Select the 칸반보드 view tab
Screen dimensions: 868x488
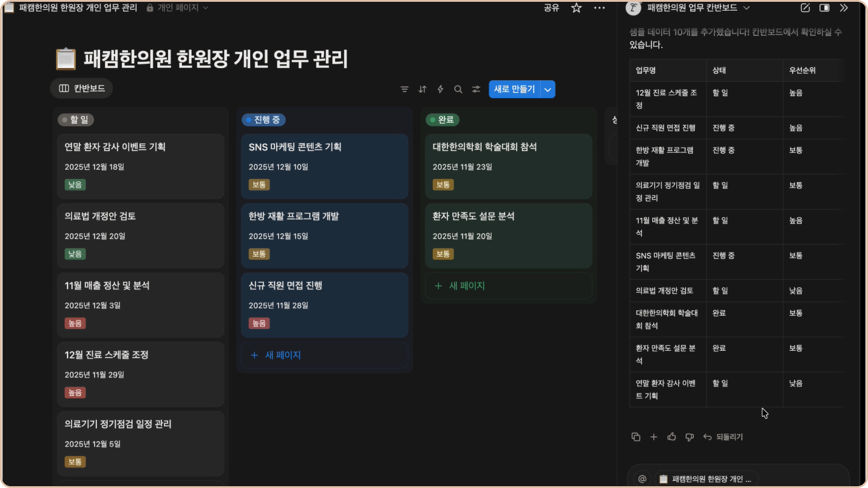[82, 89]
